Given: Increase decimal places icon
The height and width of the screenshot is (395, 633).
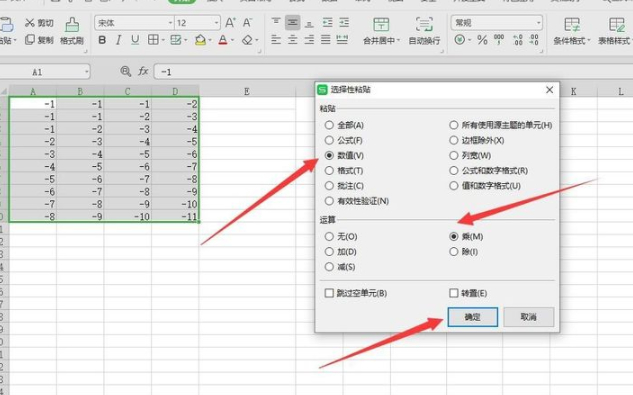Looking at the screenshot, I should 518,40.
